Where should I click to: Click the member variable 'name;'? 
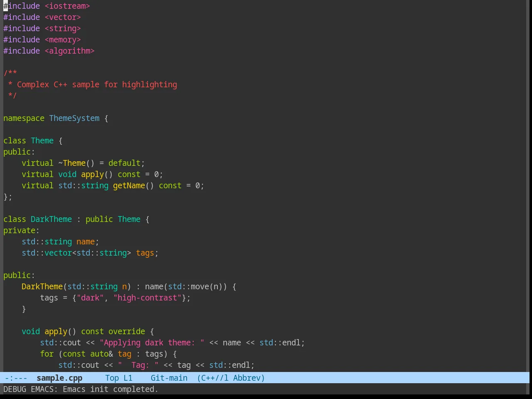[x=88, y=241]
